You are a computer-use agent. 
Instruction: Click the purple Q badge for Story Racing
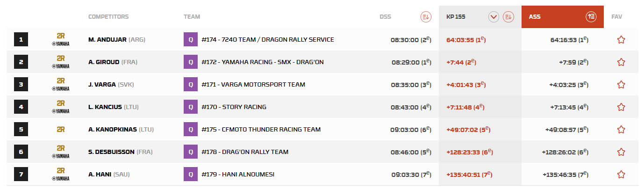click(190, 107)
